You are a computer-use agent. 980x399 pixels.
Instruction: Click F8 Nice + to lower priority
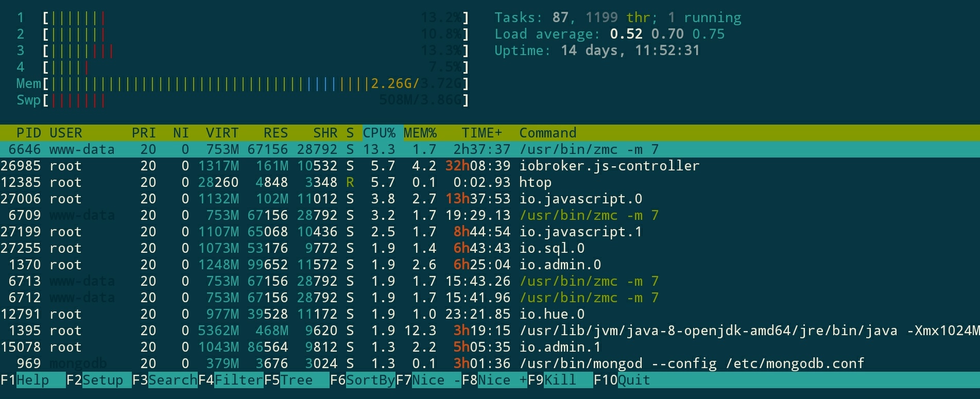494,380
